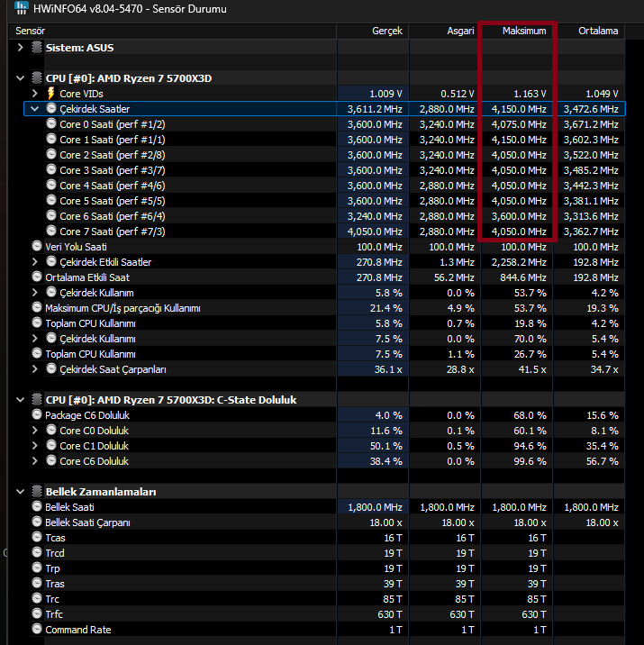Expand the Çekirdek Kullanım row
Viewport: 644px width, 645px height.
click(35, 293)
